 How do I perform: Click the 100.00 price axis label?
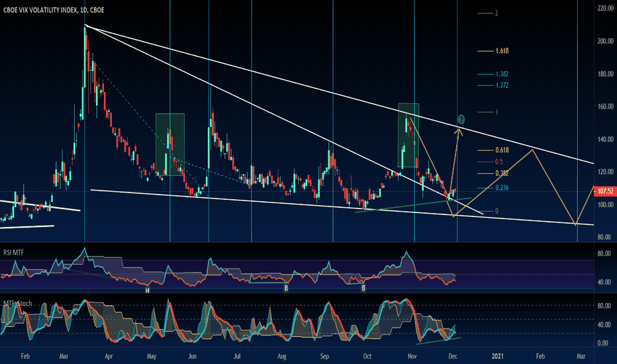click(x=605, y=205)
